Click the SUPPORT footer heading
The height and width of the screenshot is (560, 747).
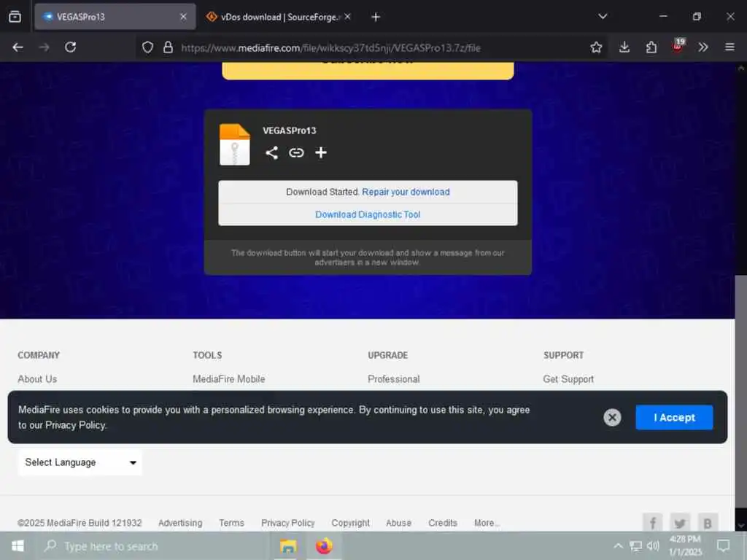click(564, 355)
